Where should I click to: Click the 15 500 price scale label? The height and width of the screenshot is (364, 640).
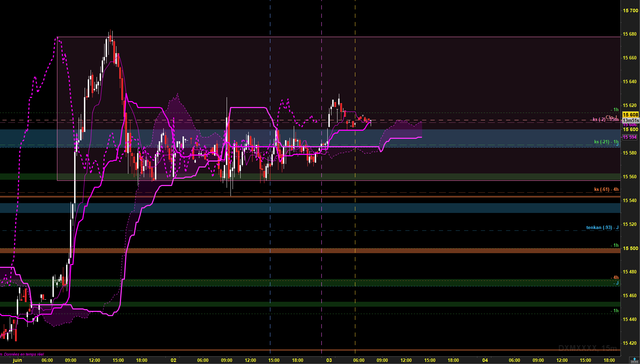click(630, 248)
